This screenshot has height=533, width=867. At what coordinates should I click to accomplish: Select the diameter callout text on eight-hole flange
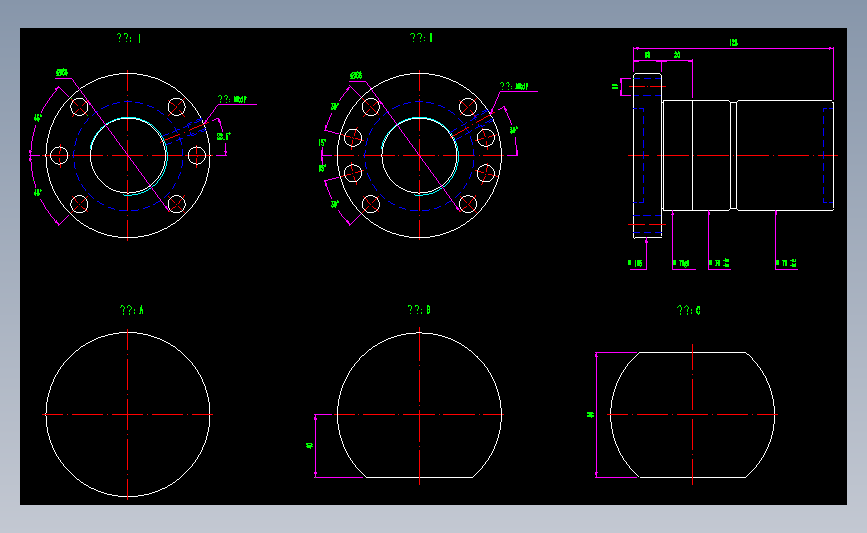[356, 75]
